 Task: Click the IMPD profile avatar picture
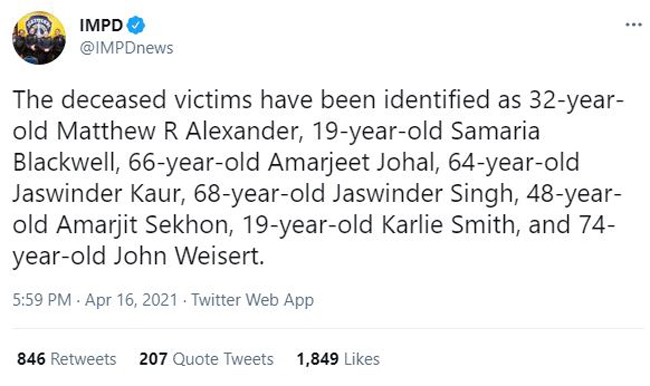click(x=39, y=38)
